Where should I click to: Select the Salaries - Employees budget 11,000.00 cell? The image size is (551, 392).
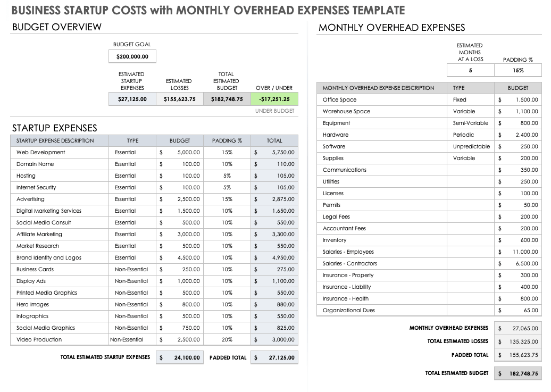pos(517,252)
